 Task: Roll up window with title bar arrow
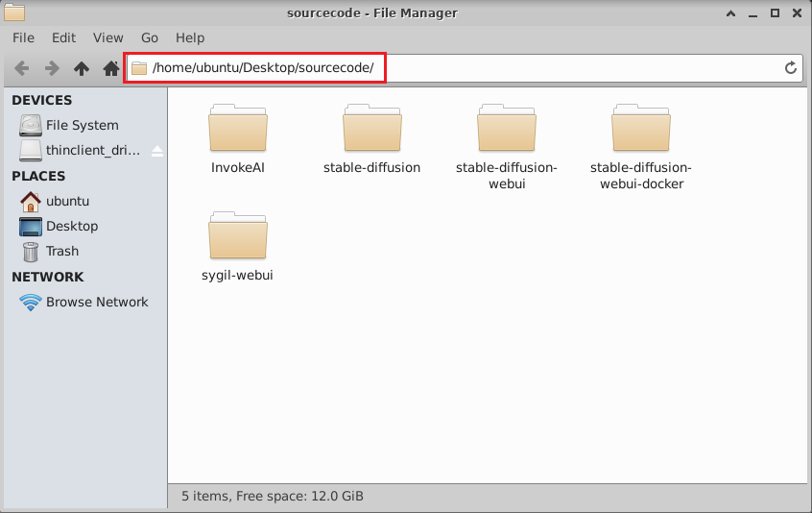point(730,13)
